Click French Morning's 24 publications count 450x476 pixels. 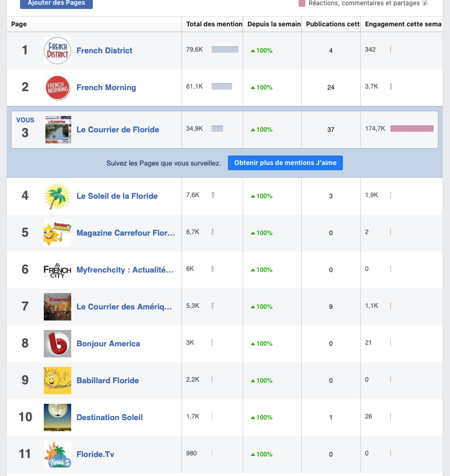coord(331,88)
